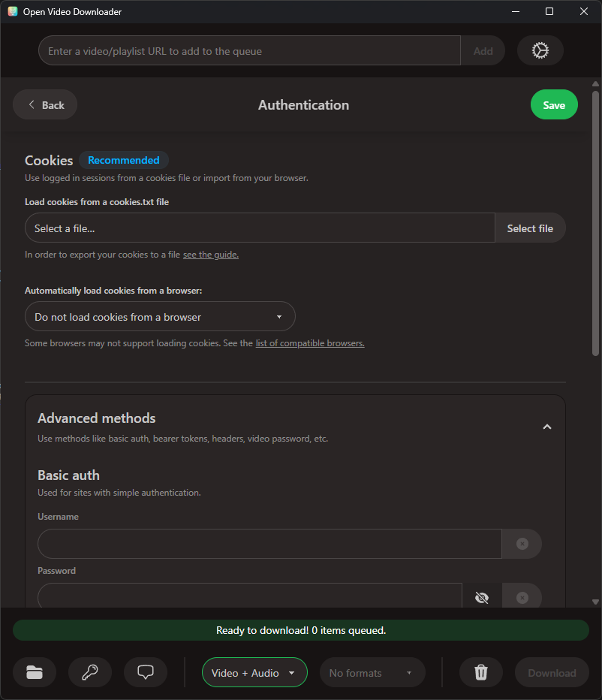Save the authentication settings

point(554,104)
